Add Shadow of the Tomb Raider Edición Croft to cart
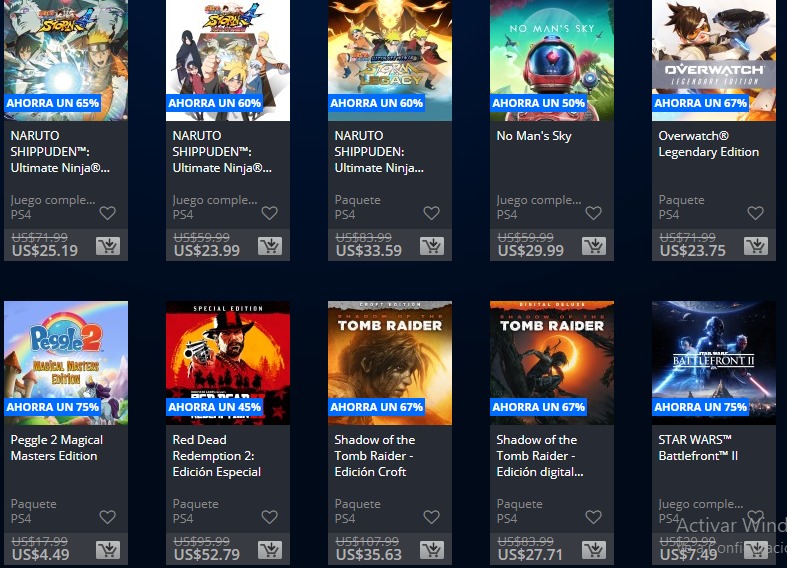Image resolution: width=787 pixels, height=568 pixels. pyautogui.click(x=432, y=550)
